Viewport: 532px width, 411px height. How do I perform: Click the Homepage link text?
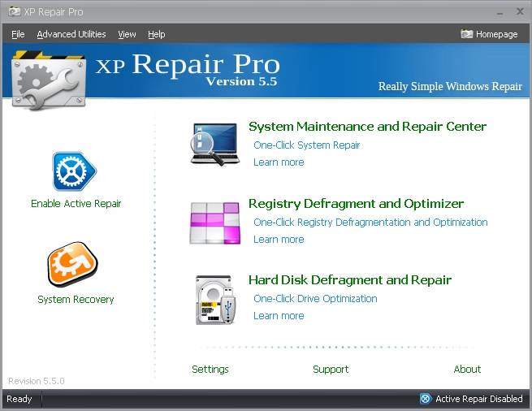tap(497, 34)
